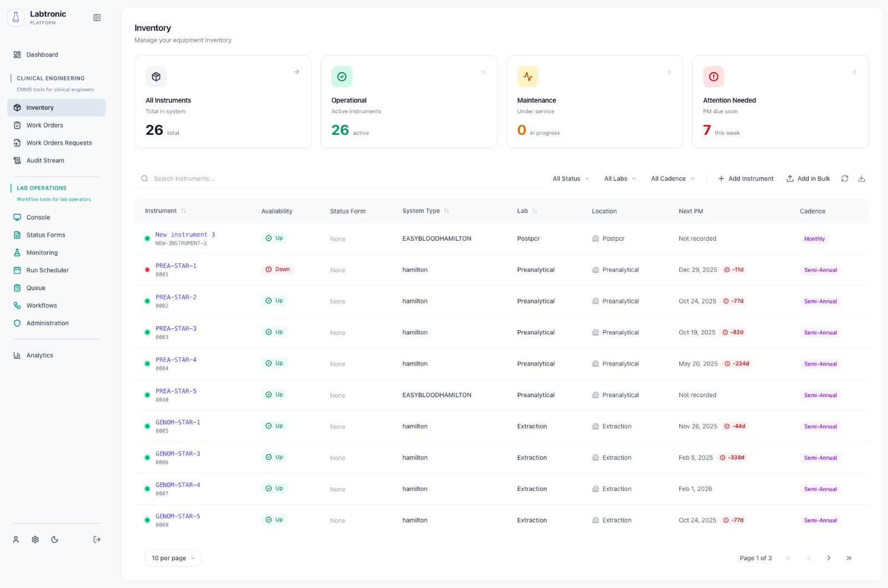Open Work Orders in the sidebar
The width and height of the screenshot is (888, 588).
coord(45,125)
